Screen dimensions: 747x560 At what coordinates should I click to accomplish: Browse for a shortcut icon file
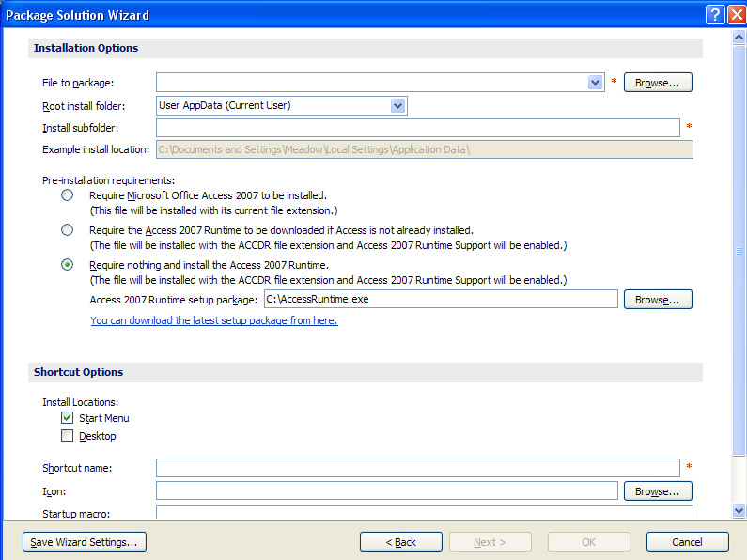pos(658,491)
